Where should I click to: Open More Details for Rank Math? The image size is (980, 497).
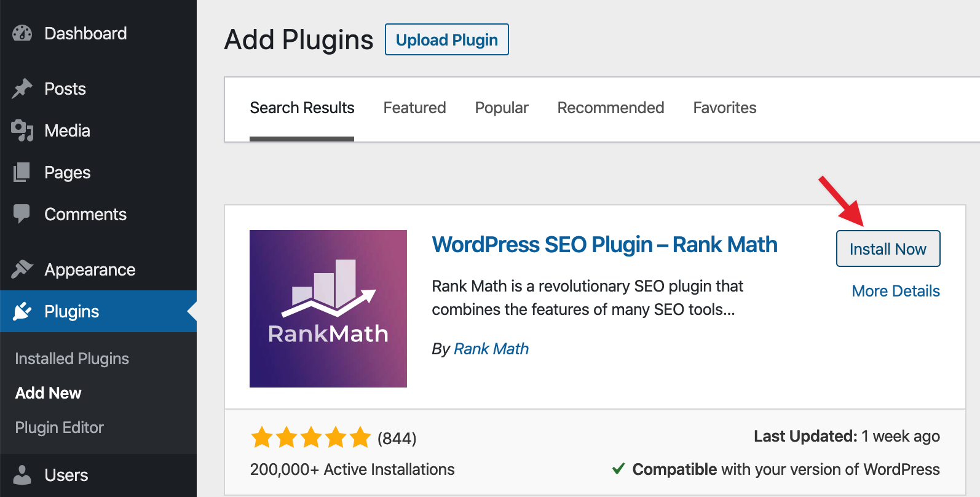tap(896, 291)
